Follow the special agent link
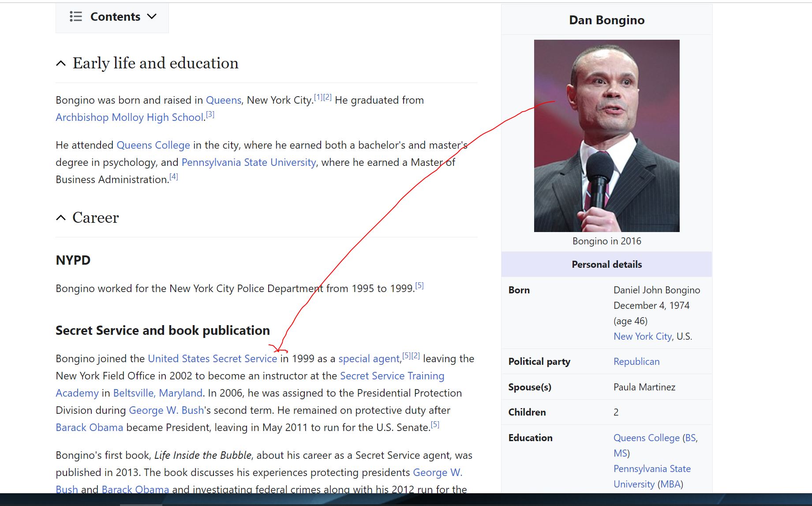812x506 pixels. (x=369, y=359)
